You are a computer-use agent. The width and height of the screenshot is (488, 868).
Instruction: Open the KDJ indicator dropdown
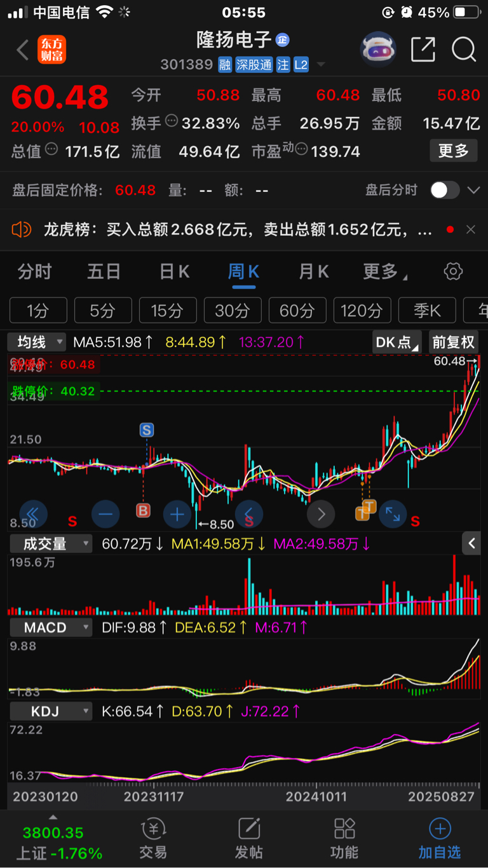point(50,712)
